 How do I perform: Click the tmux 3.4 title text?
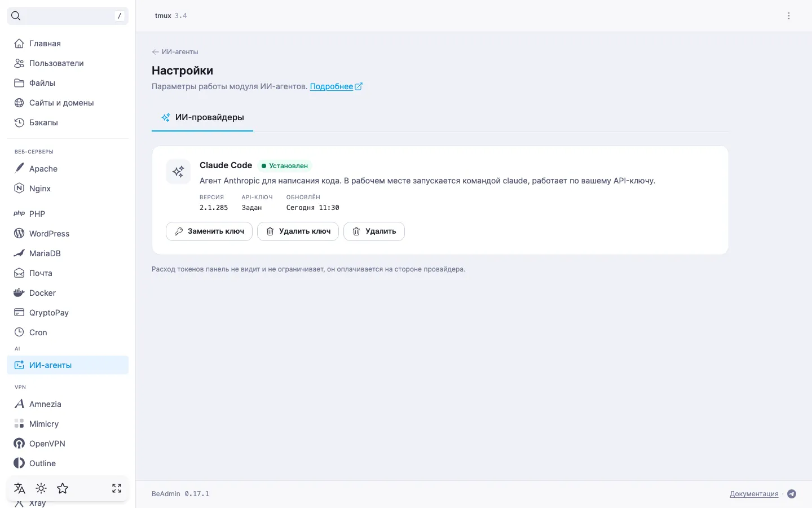171,16
